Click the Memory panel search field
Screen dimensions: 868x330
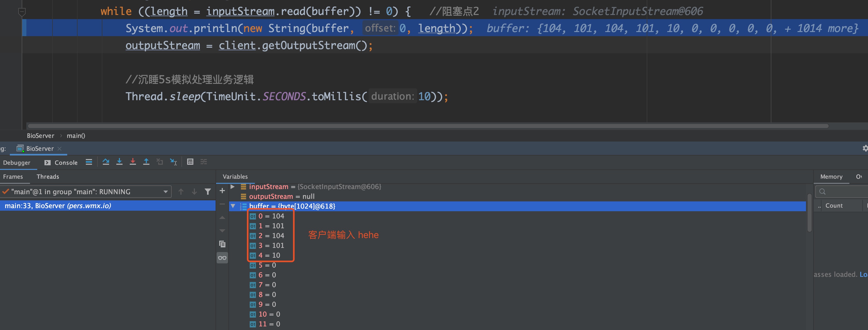tap(842, 192)
